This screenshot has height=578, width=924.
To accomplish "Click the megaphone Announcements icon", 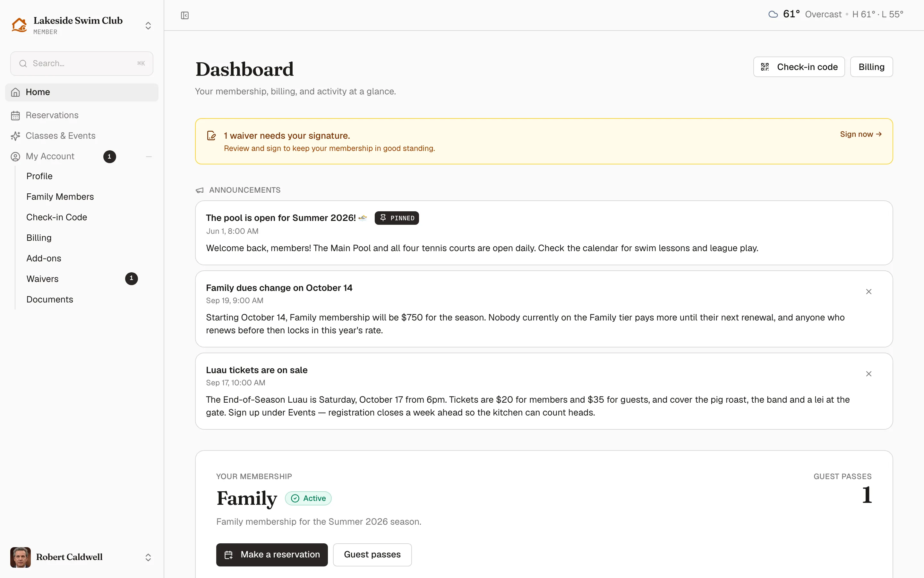I will [x=200, y=190].
